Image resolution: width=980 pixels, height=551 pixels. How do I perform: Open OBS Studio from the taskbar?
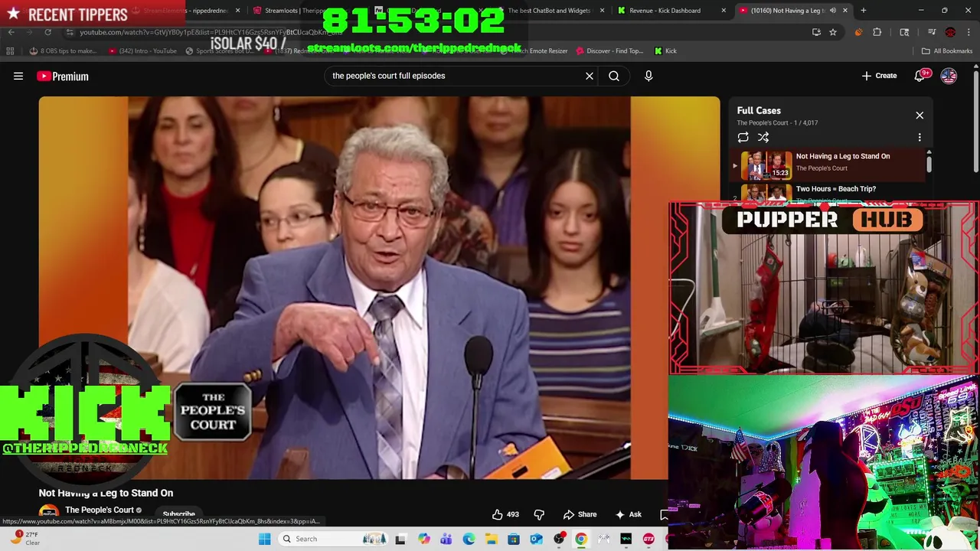coord(559,539)
